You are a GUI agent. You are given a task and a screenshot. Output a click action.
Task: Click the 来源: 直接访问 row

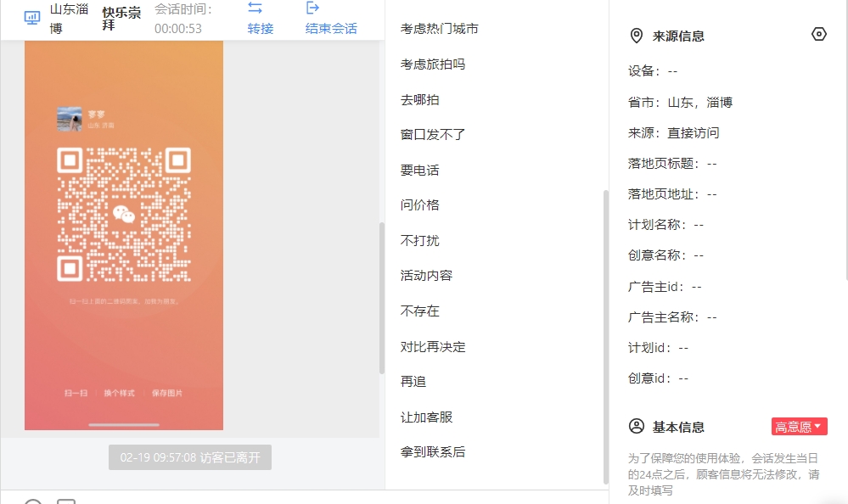click(x=673, y=133)
